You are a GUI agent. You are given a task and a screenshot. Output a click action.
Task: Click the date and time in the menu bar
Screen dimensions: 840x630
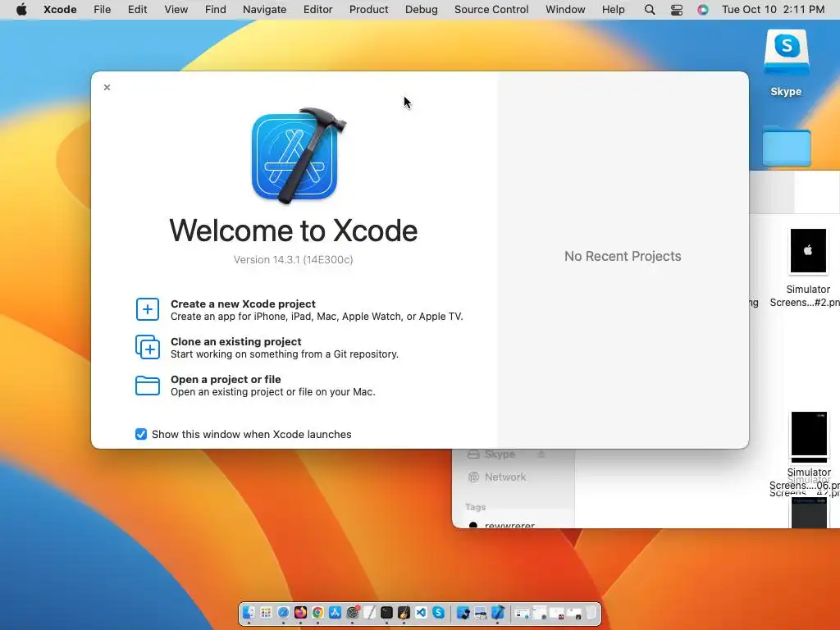pos(773,10)
